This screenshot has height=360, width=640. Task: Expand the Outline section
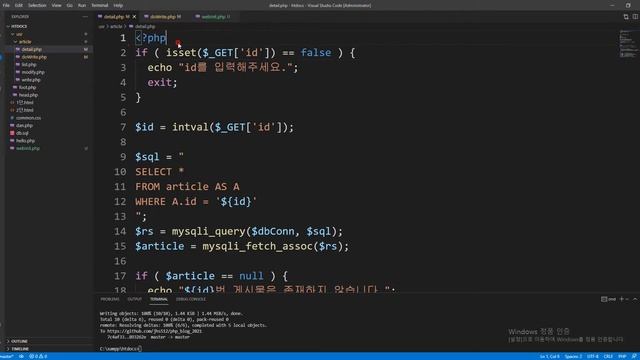(x=19, y=341)
